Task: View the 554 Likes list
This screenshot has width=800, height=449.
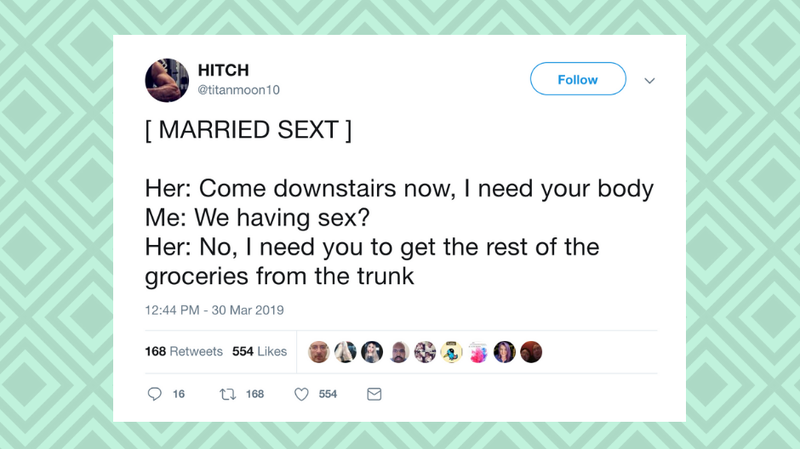Action: (x=259, y=352)
